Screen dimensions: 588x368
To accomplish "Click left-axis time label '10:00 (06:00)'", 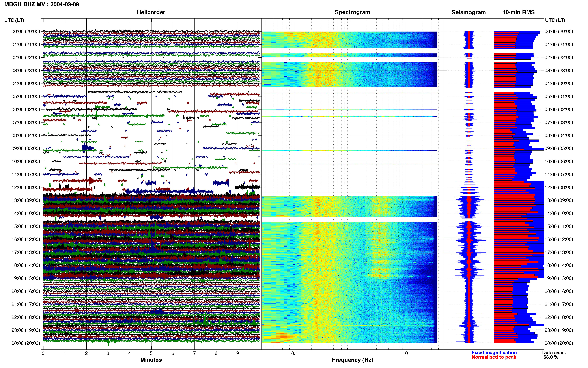I will (x=26, y=161).
